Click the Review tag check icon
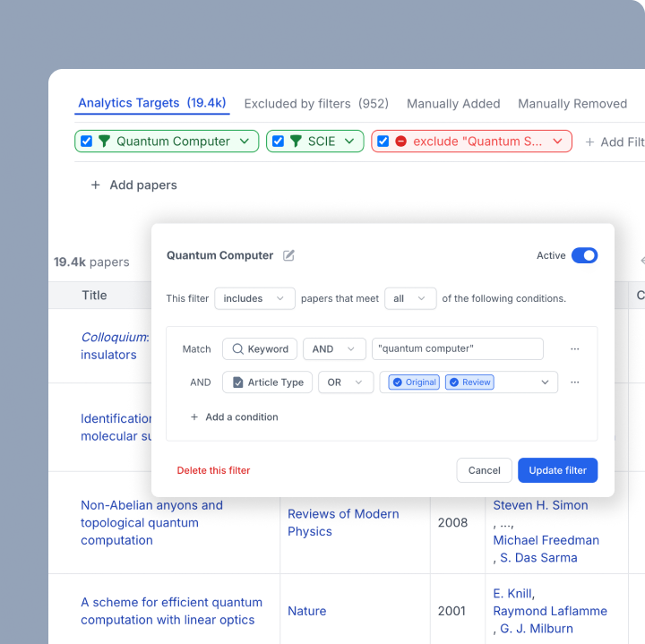 tap(454, 382)
